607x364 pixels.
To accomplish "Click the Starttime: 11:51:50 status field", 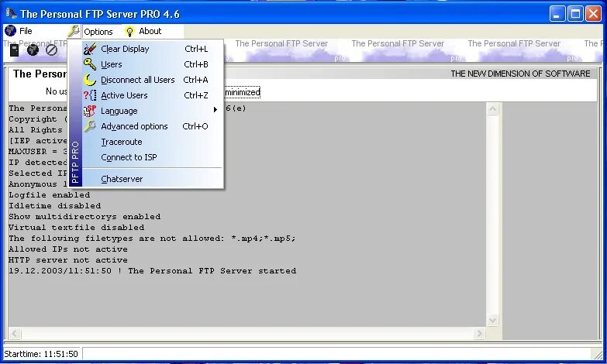I will tap(41, 354).
